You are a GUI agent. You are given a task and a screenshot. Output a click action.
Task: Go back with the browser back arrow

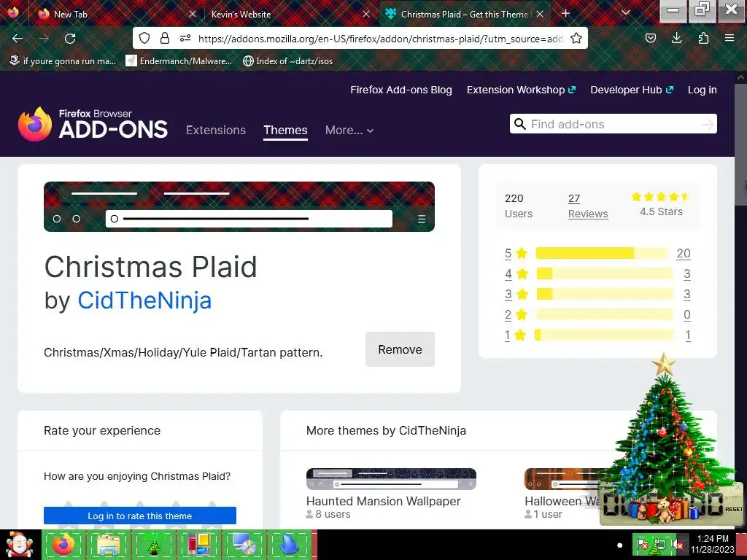18,39
